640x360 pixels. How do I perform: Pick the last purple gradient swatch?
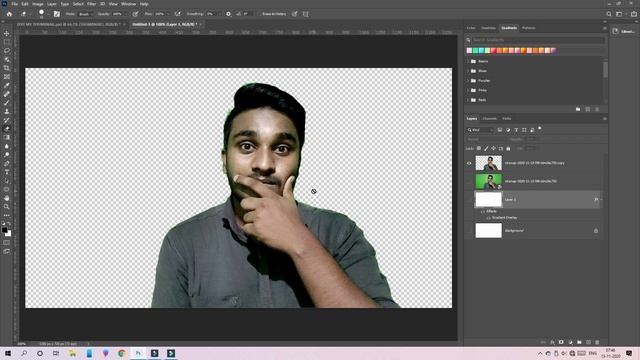[553, 51]
